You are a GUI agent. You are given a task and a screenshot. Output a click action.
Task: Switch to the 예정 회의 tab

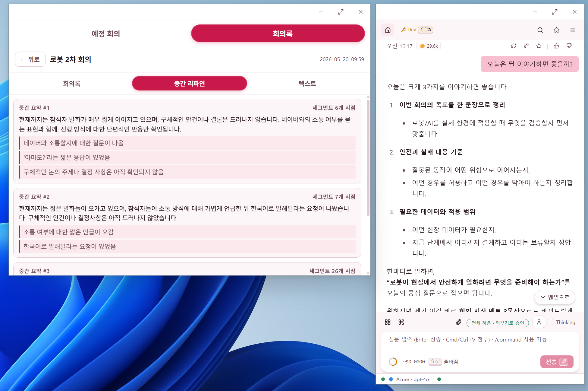click(106, 33)
